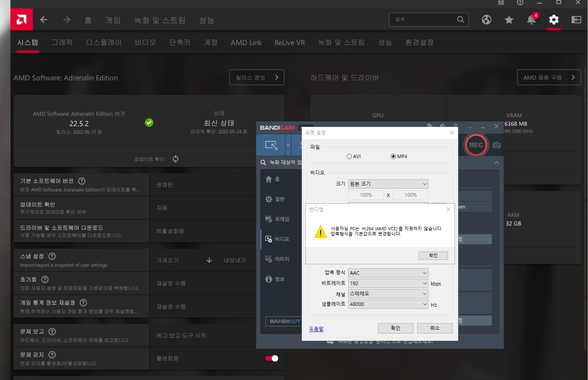Click the BANDICUT button
The width and height of the screenshot is (588, 380).
point(283,321)
